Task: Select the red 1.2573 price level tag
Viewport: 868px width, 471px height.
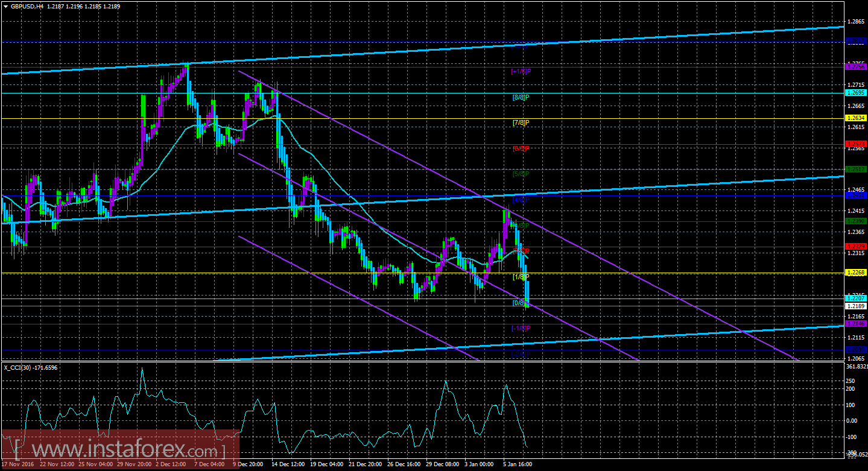Action: coord(855,144)
